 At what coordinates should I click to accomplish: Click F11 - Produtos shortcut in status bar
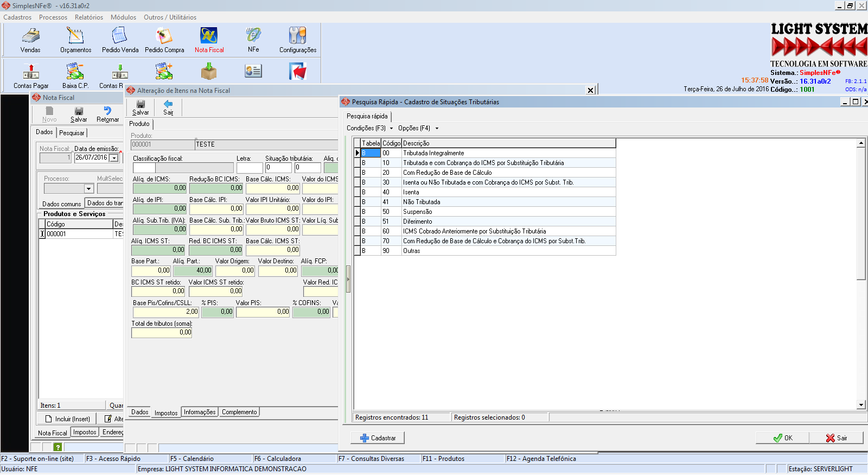point(443,459)
